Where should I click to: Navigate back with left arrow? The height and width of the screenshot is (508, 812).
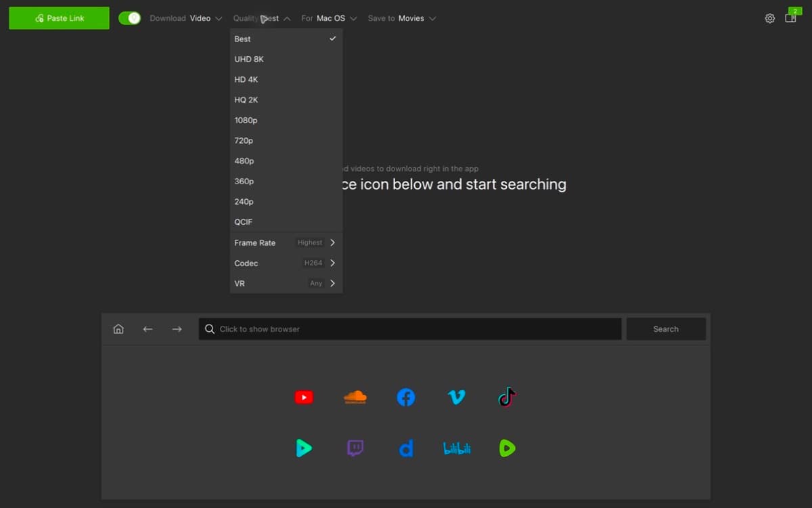148,329
